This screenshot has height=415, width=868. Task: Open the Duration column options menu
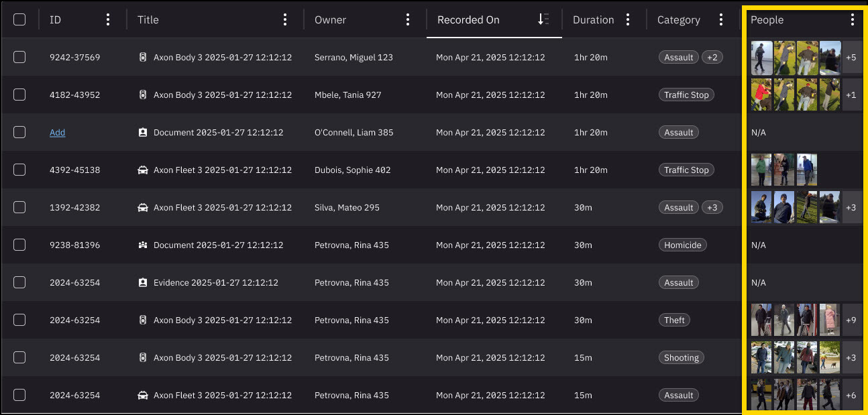628,19
